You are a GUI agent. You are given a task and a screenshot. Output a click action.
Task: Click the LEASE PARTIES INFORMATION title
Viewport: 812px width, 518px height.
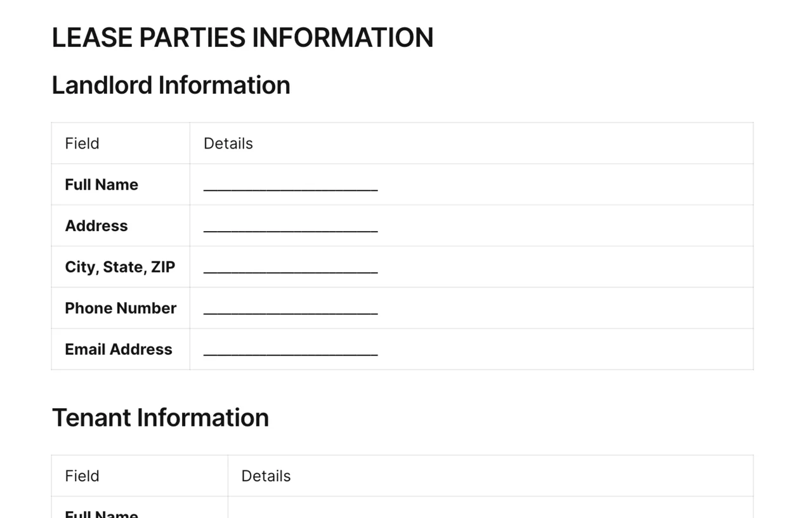click(x=242, y=37)
